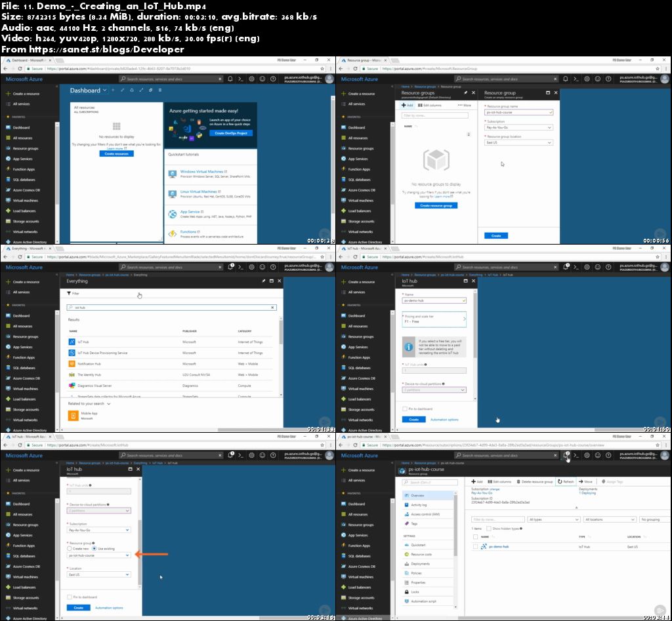Screen dimensions: 672x621
Task: Open the ps-demo-hub resource link
Action: [499, 547]
